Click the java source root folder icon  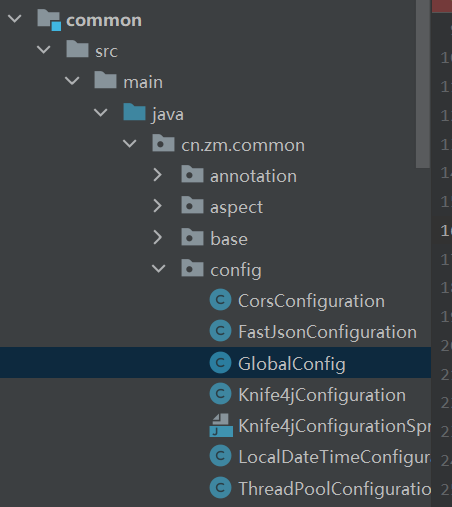pyautogui.click(x=134, y=112)
